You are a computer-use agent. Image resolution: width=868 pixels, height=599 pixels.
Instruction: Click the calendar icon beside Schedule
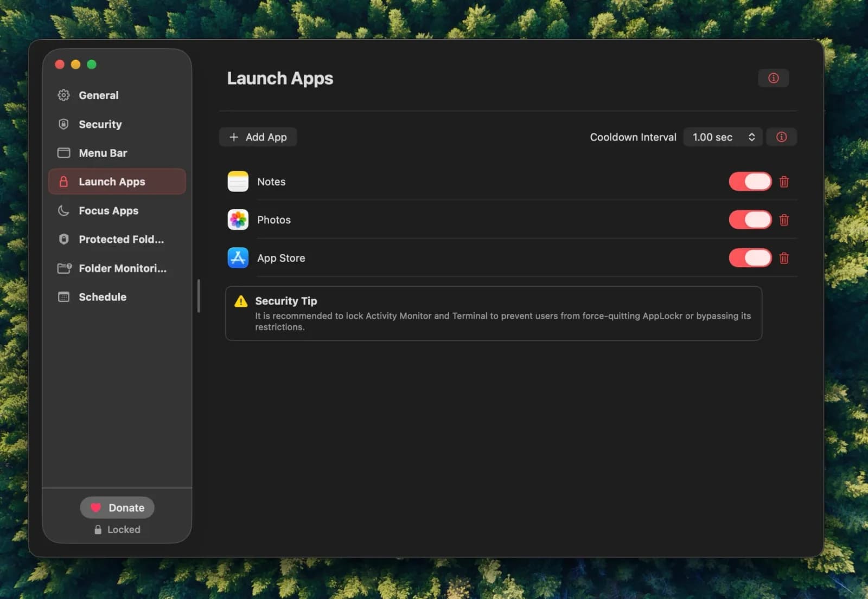[63, 297]
